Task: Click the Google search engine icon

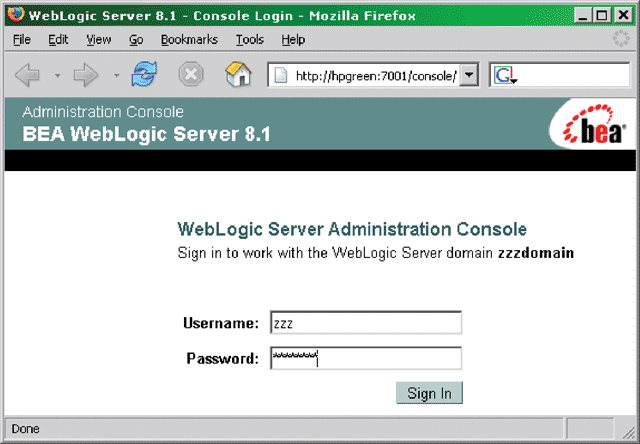Action: pos(502,76)
